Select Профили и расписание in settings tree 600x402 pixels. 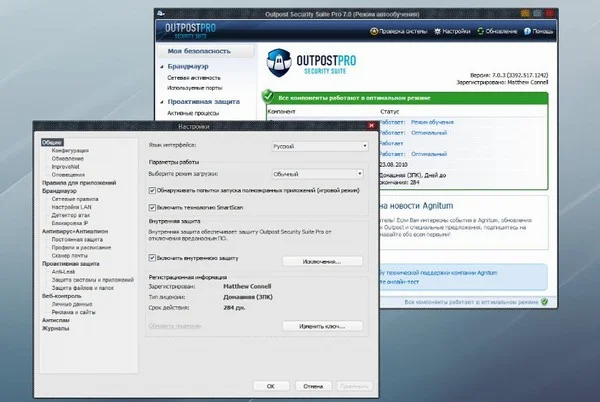point(81,247)
